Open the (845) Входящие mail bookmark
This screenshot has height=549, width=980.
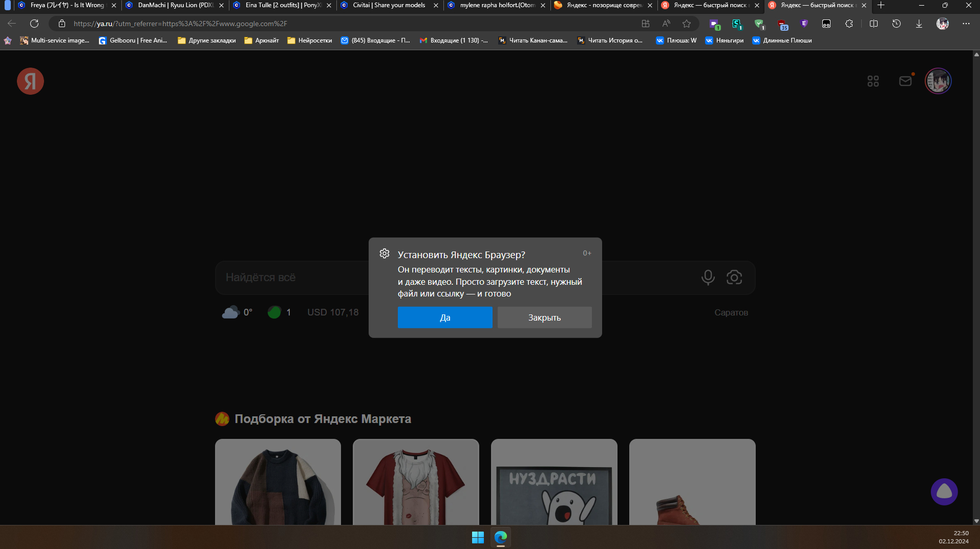375,40
